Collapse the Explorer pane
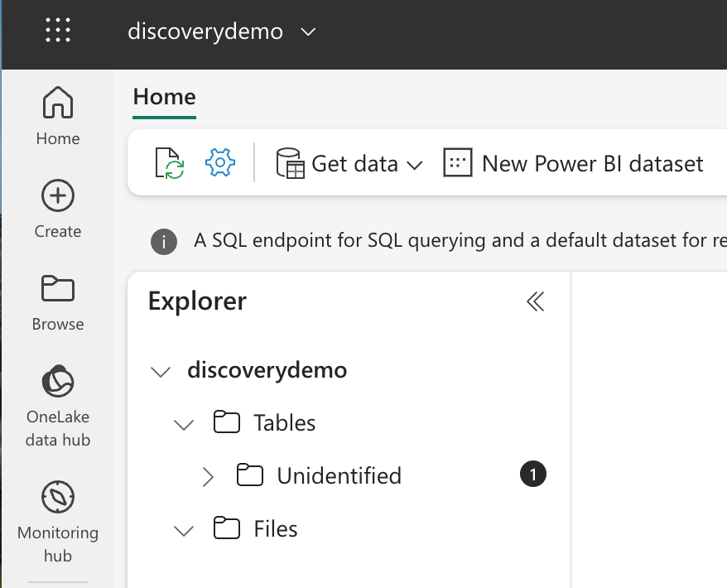 coord(536,301)
